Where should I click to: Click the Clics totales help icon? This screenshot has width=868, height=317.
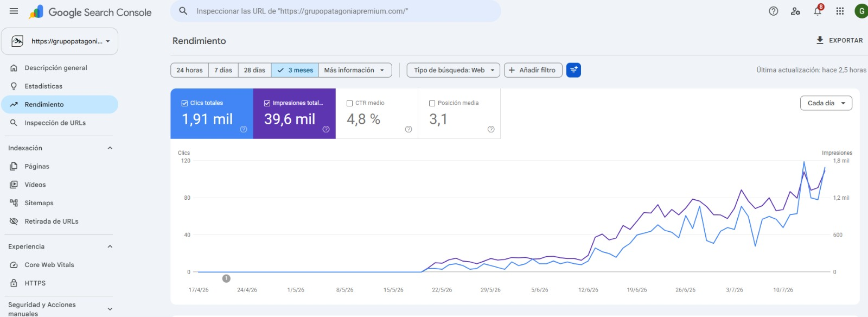point(244,129)
